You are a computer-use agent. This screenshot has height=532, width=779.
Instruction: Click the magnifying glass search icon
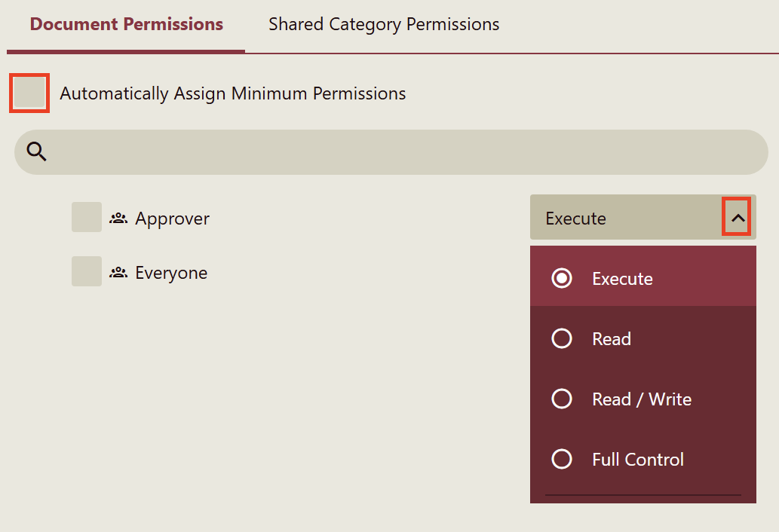pos(37,152)
